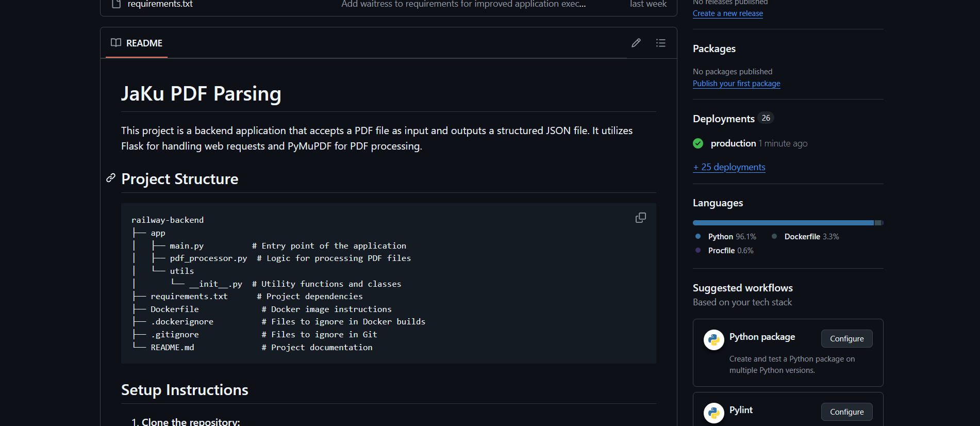Viewport: 980px width, 426px height.
Task: Click the Python segment of language bar
Action: 783,223
